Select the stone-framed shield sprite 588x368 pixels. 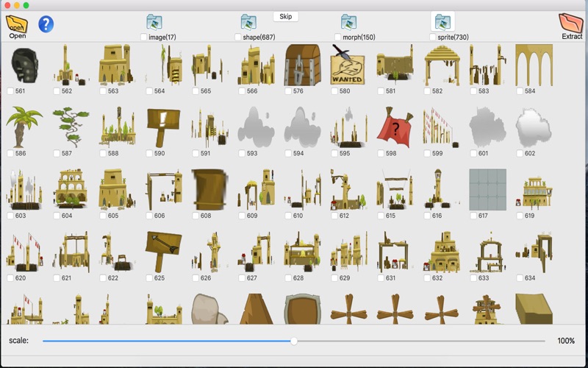[302, 308]
